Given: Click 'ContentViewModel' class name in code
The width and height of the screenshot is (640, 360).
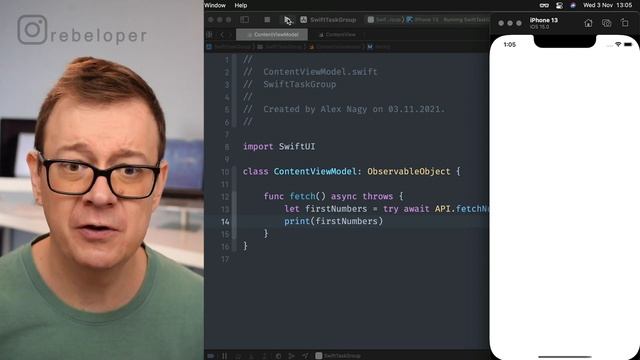Looking at the screenshot, I should 315,171.
